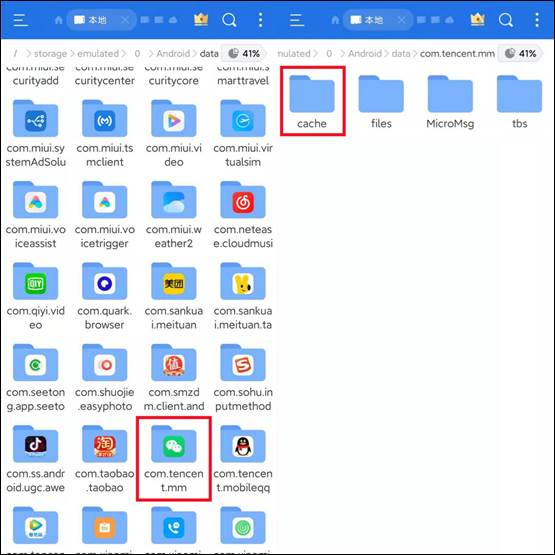This screenshot has height=555, width=555.
Task: Open the com.qiyi.video folder
Action: [x=35, y=296]
